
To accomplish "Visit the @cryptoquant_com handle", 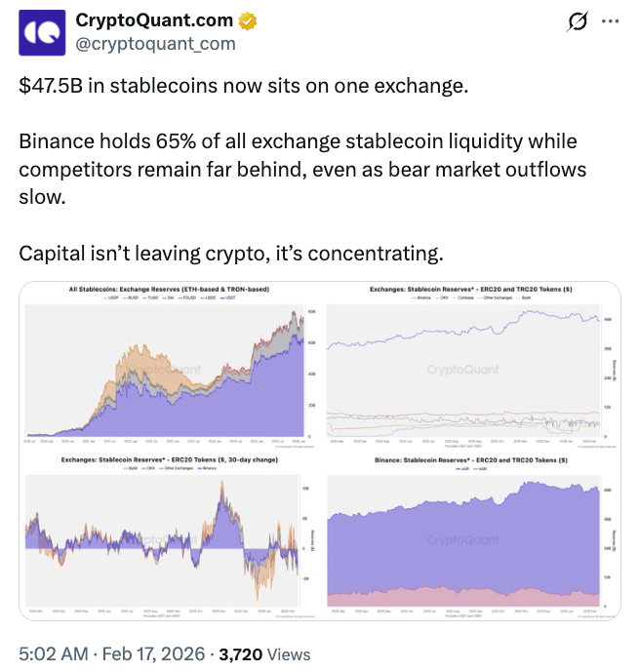I will pos(155,44).
